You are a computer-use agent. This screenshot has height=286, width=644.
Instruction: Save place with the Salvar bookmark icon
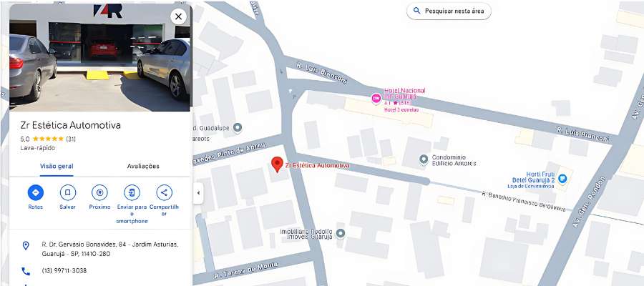(68, 192)
